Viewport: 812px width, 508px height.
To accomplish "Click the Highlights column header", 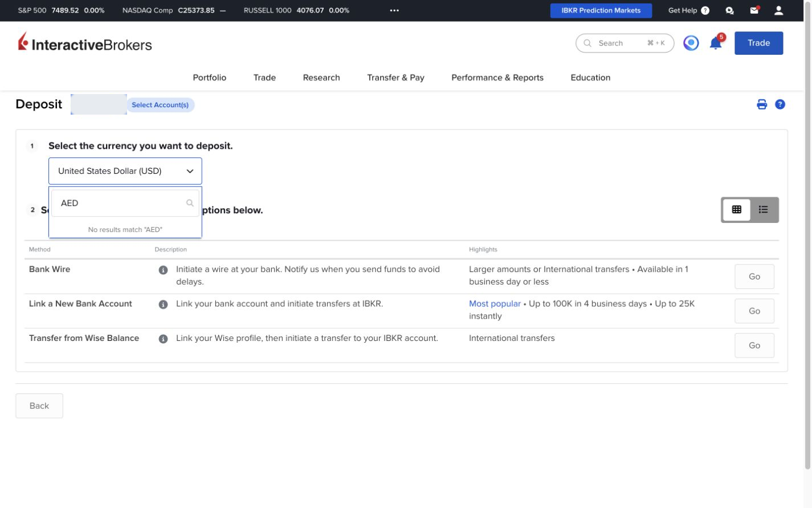I will 483,250.
